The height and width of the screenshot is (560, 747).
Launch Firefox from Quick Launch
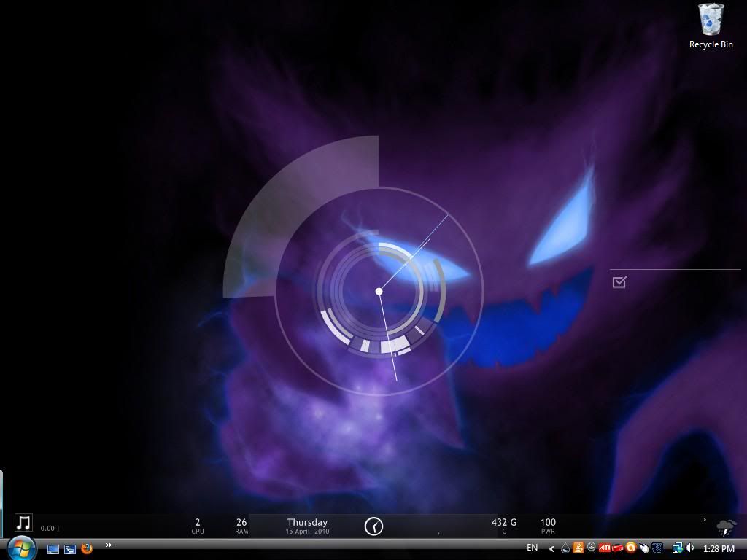pos(87,548)
